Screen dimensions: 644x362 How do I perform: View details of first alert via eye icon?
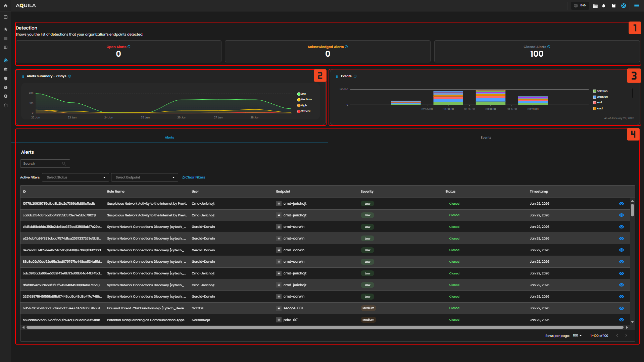621,204
